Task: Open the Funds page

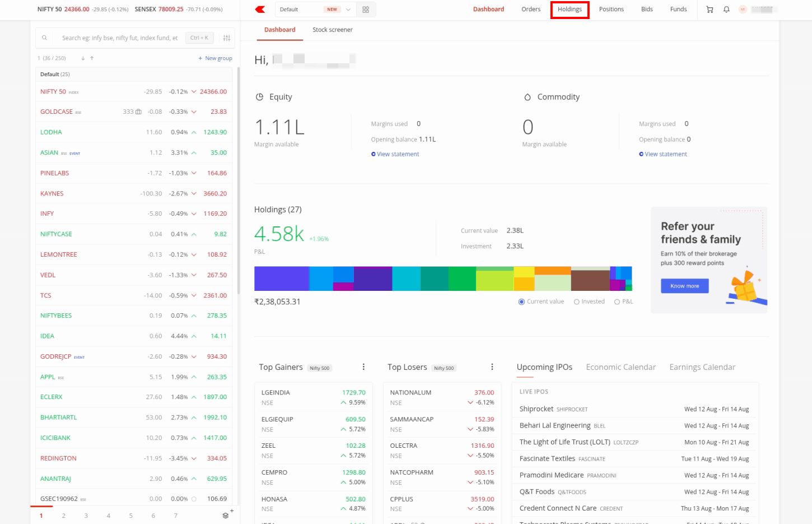Action: [x=678, y=10]
